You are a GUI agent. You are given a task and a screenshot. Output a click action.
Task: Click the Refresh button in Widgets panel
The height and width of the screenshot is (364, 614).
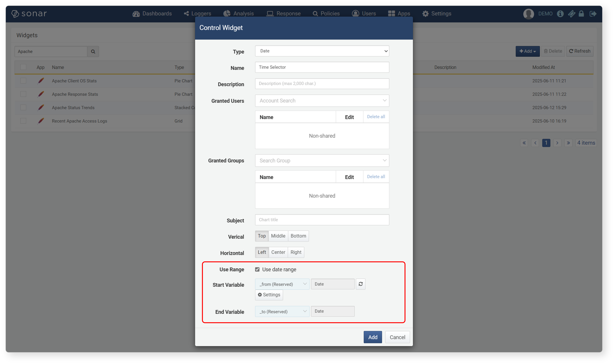pyautogui.click(x=580, y=51)
